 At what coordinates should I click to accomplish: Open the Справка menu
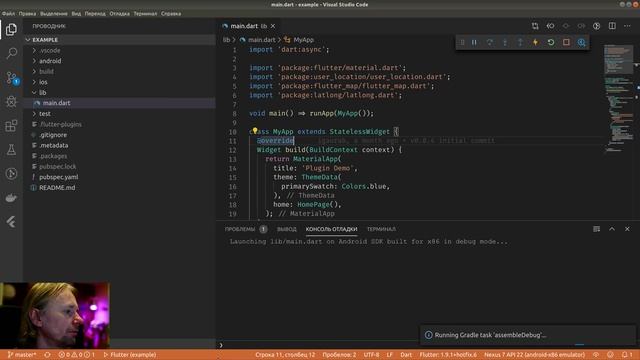coord(171,13)
